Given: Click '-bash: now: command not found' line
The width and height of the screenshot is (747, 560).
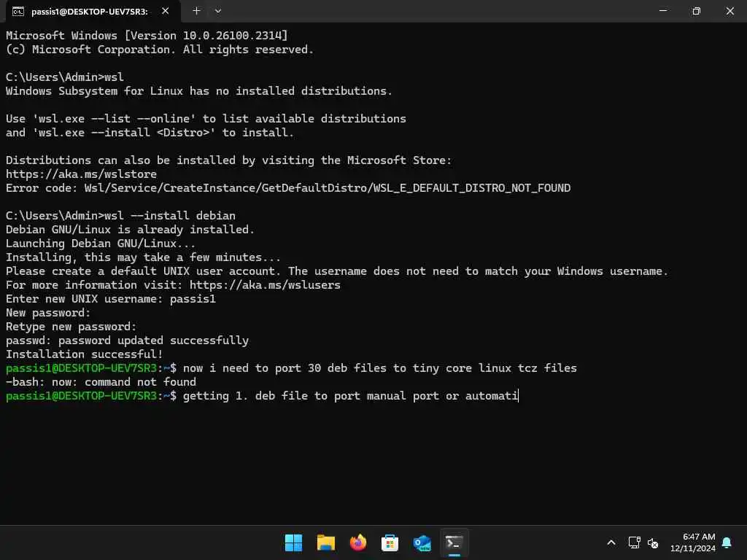Looking at the screenshot, I should pos(101,382).
